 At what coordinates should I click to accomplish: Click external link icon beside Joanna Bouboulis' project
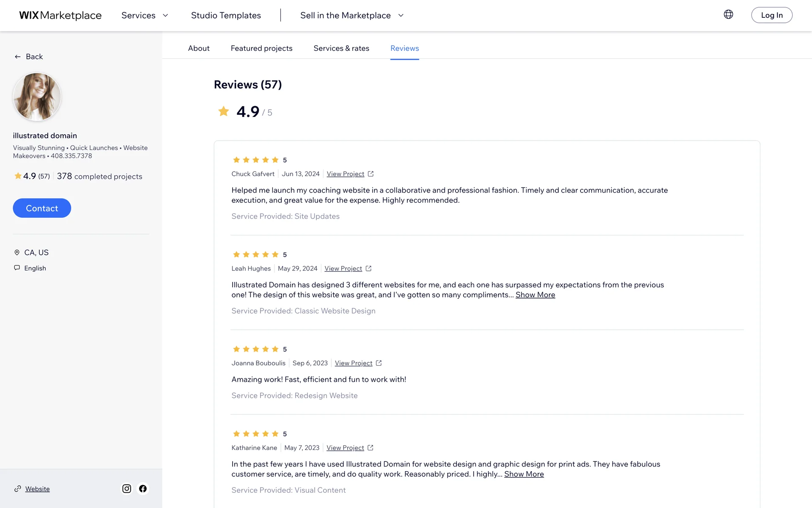click(x=379, y=363)
